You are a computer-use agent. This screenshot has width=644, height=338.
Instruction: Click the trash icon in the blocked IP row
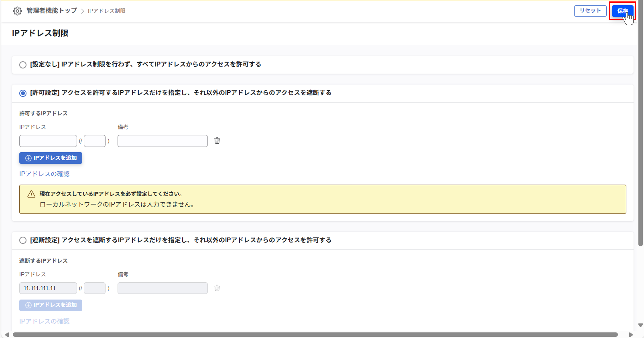coord(217,288)
